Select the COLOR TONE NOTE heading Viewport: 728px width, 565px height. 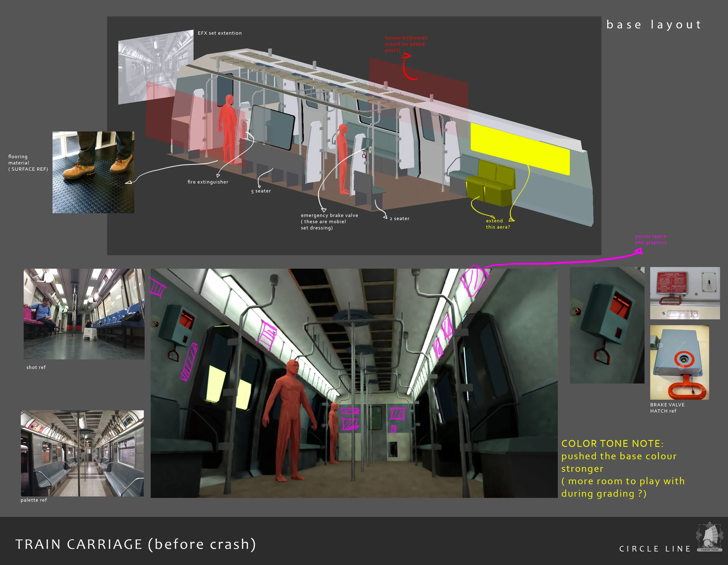(612, 443)
